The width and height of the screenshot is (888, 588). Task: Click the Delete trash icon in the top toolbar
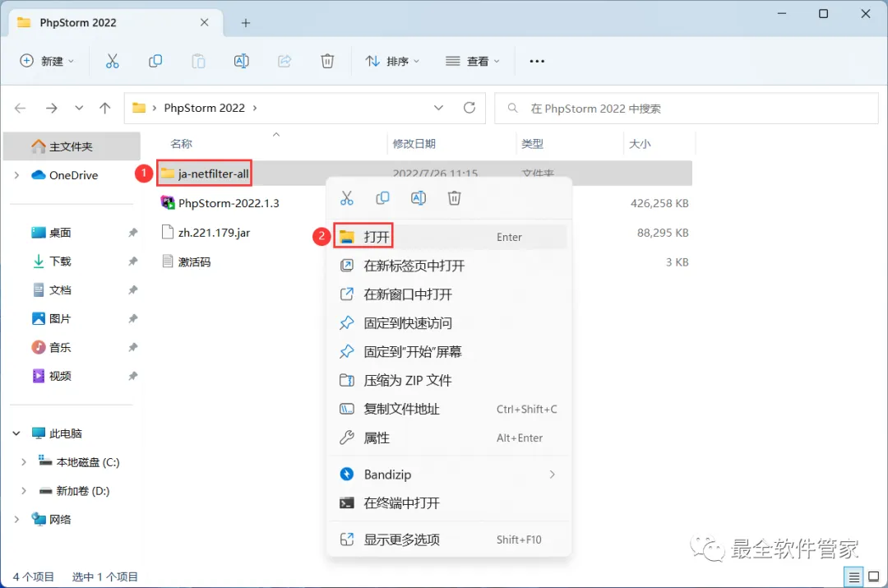point(327,61)
